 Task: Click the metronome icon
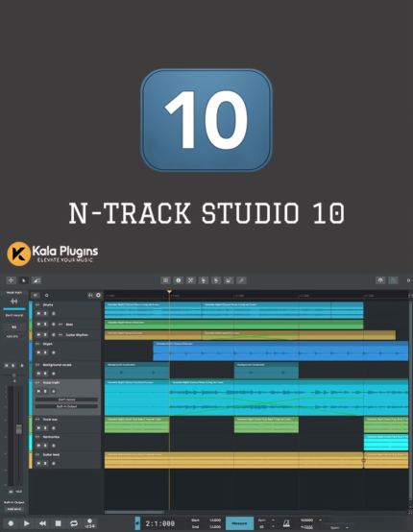tap(286, 522)
